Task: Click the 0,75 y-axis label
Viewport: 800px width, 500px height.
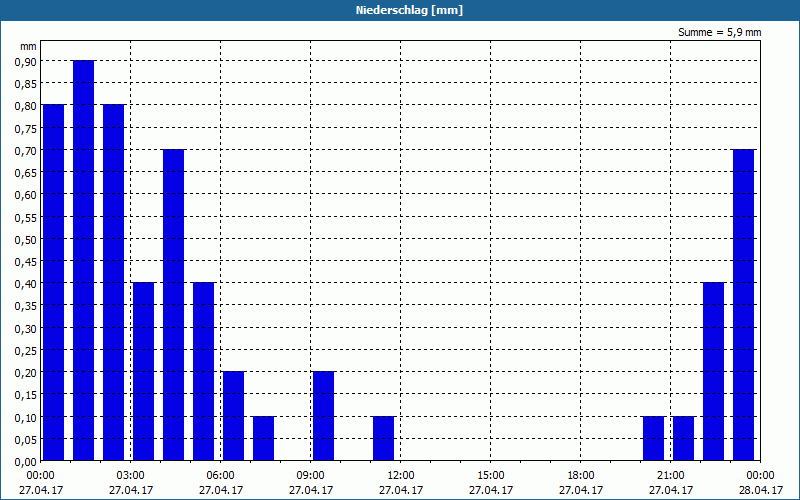Action: [25, 128]
